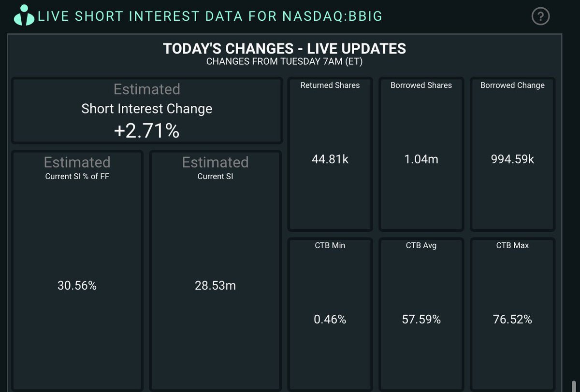Select the 28.53m current SI value
The width and height of the screenshot is (580, 392).
tap(215, 286)
